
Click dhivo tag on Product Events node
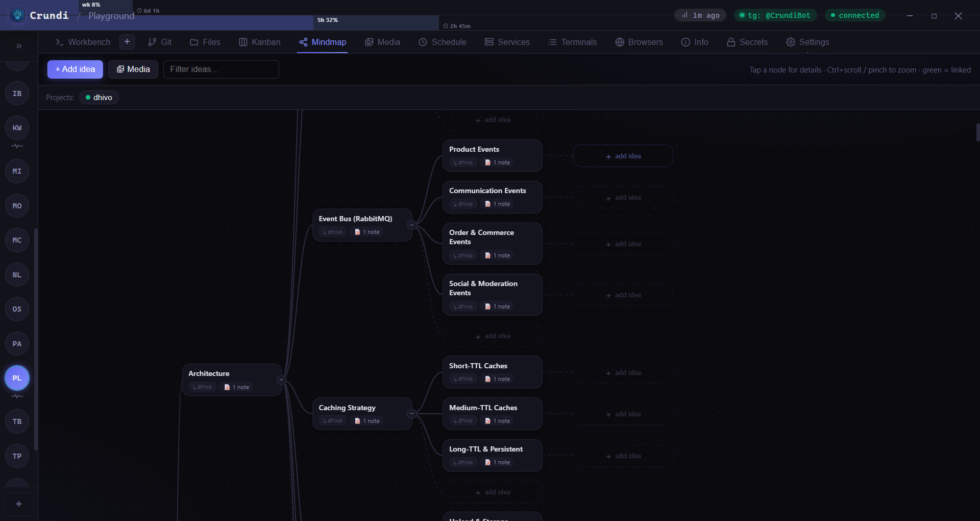coord(463,162)
